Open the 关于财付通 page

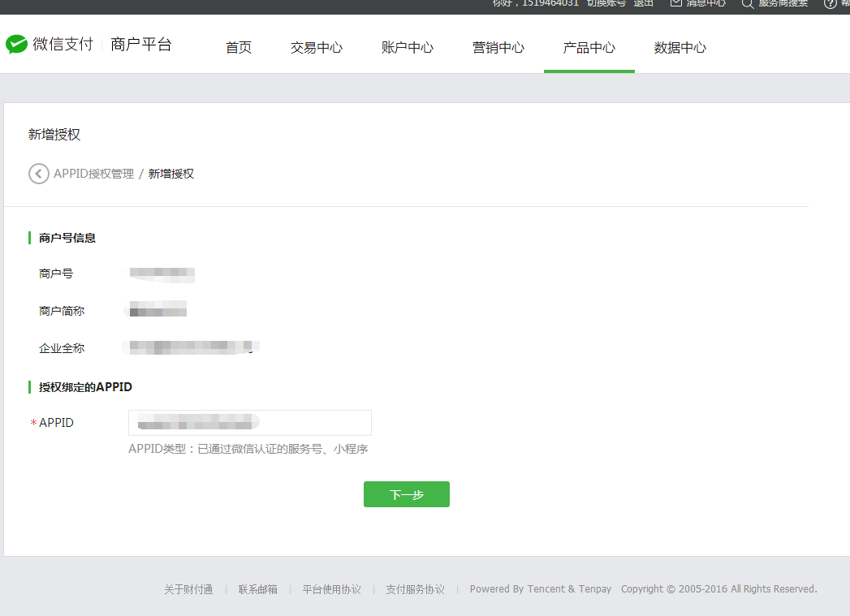(188, 588)
